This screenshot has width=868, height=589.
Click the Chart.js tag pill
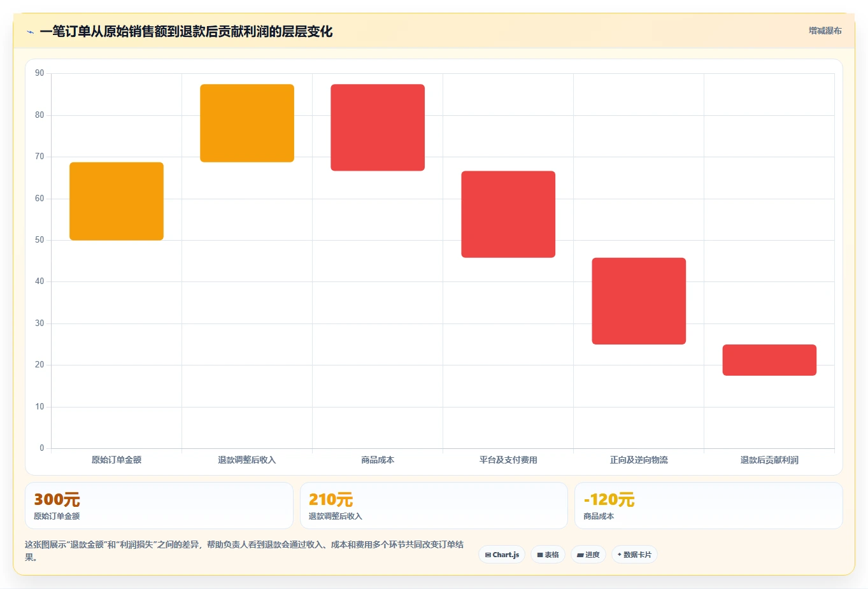tap(502, 555)
